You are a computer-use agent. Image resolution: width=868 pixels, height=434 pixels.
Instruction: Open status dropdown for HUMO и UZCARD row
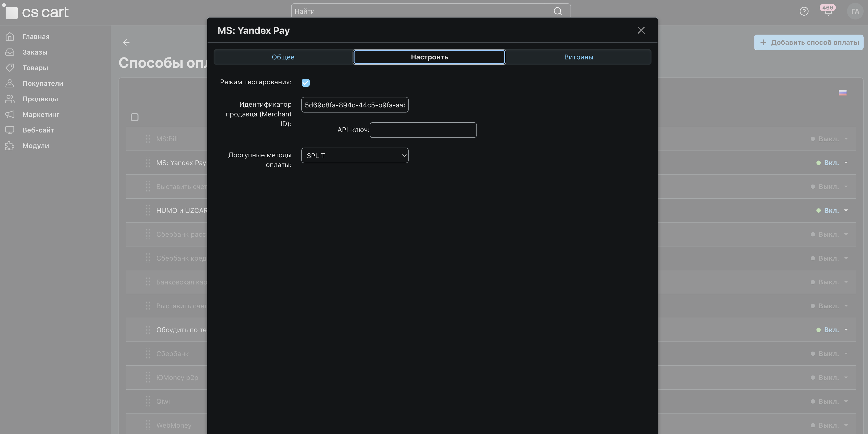coord(832,210)
